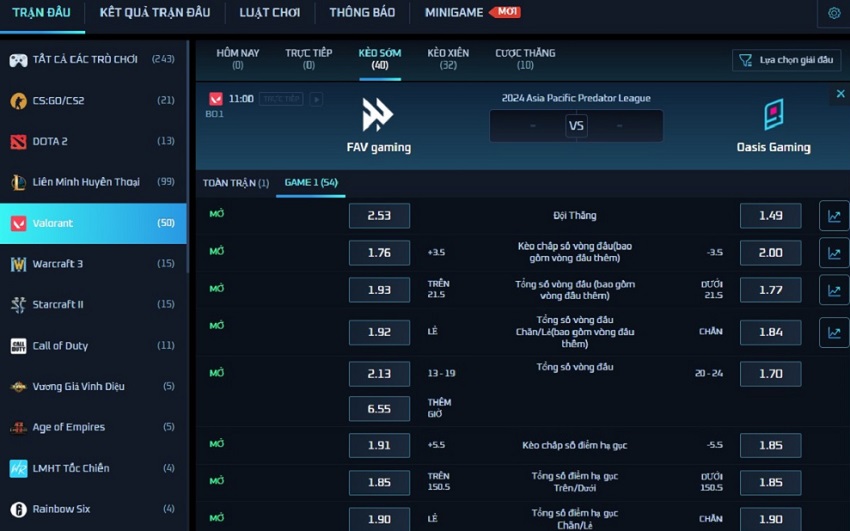Click the game controller icon for all games
Image resolution: width=850 pixels, height=531 pixels.
point(18,60)
